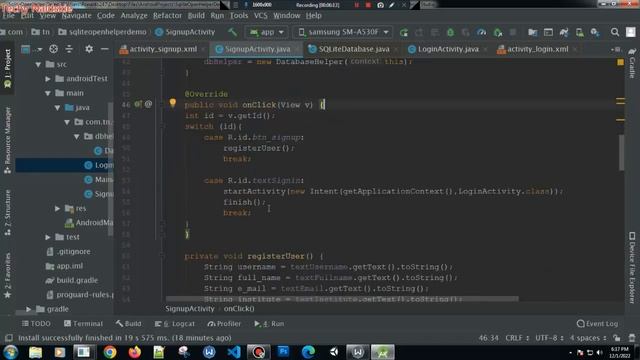Screen dimensions: 640x360
Task: Open the Project Structure folder icon
Action: [532, 32]
